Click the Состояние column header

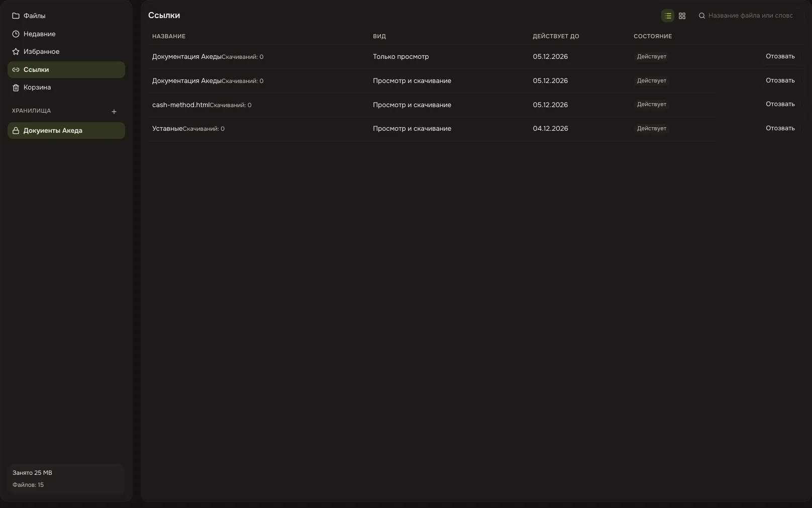653,36
